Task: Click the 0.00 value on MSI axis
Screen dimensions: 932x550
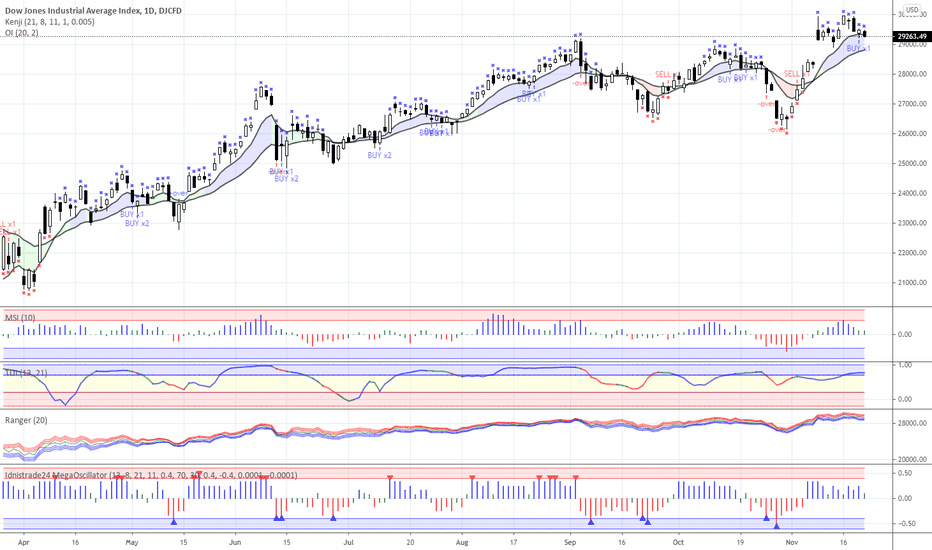Action: [905, 334]
